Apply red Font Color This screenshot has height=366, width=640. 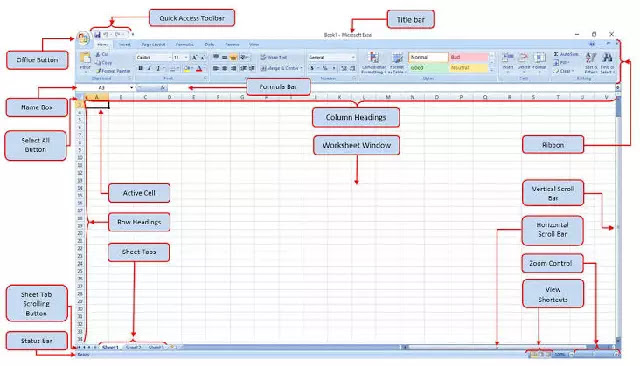point(199,69)
